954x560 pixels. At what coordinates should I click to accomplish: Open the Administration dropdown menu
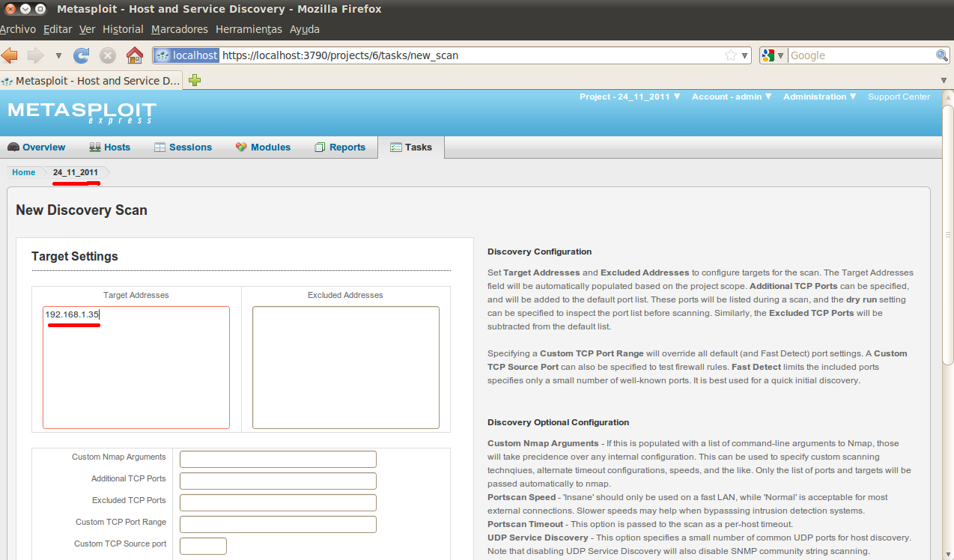tap(819, 97)
